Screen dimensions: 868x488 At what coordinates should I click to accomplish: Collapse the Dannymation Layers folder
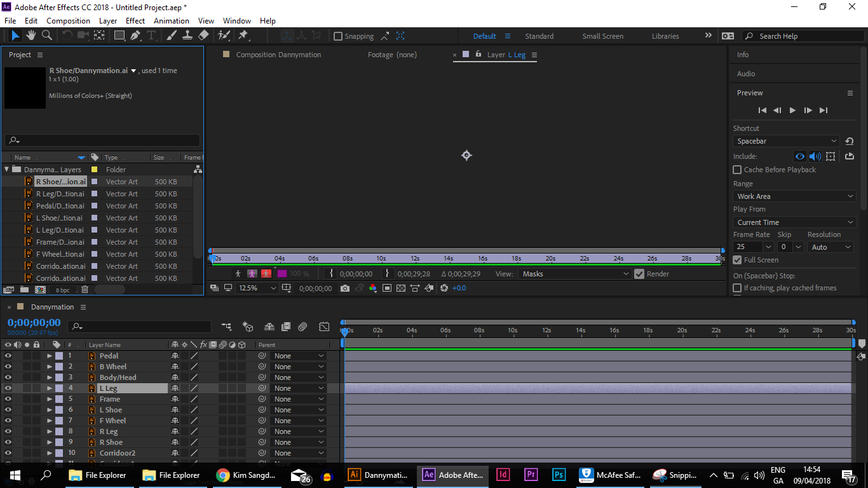[6, 170]
